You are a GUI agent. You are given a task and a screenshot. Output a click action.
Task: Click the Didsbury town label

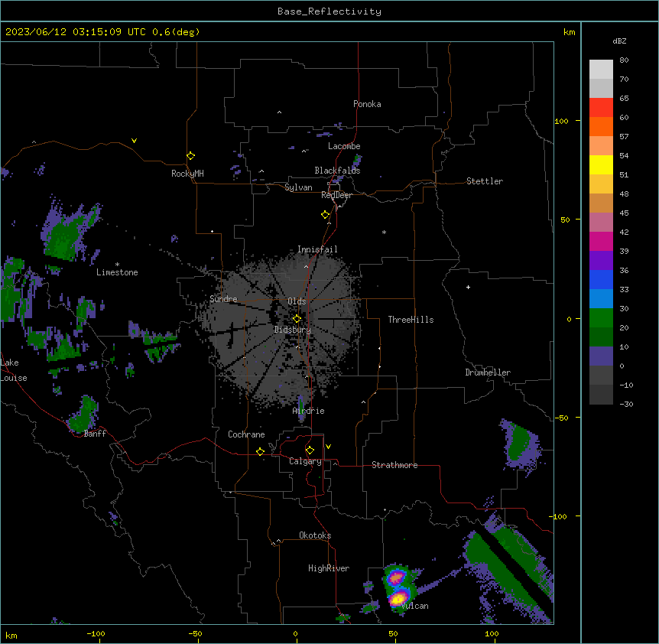(293, 330)
